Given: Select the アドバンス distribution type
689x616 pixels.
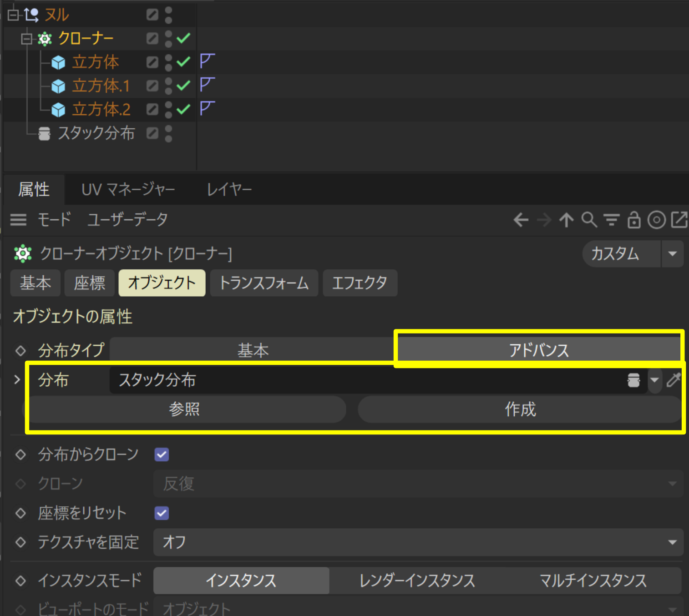Looking at the screenshot, I should tap(539, 349).
